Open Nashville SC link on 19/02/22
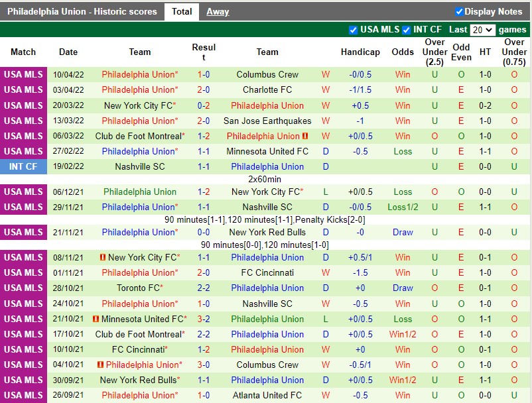 140,167
